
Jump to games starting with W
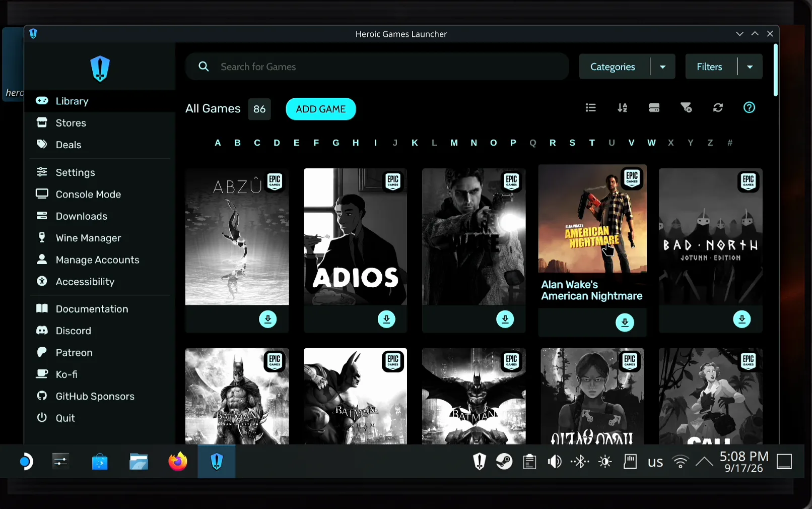pyautogui.click(x=651, y=143)
